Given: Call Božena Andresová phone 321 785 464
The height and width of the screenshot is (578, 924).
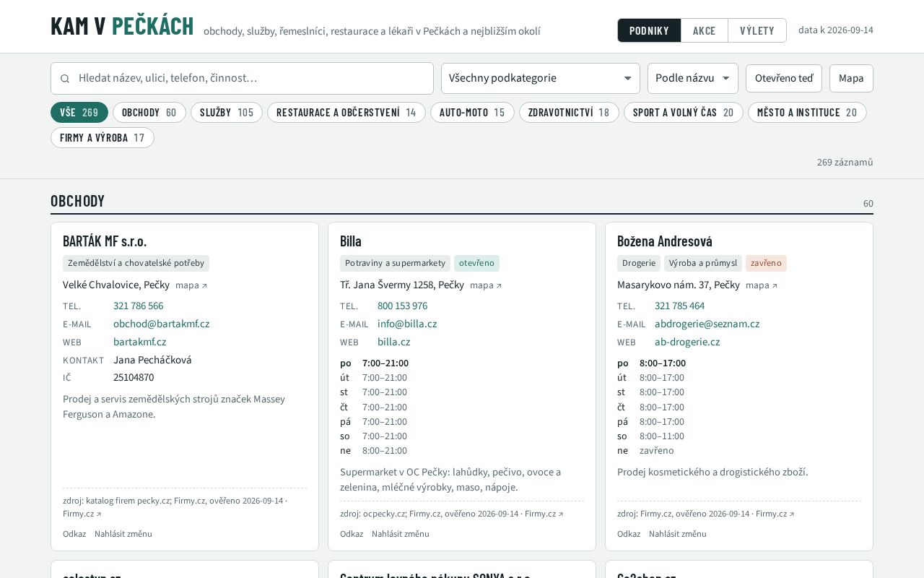Looking at the screenshot, I should coord(679,306).
